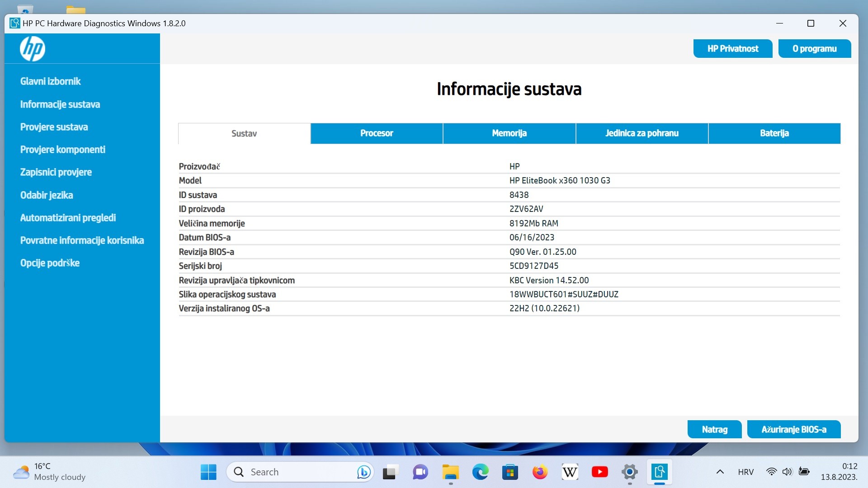Click the Revizija upravljača tipkovnicom label
This screenshot has height=488, width=868.
(236, 281)
